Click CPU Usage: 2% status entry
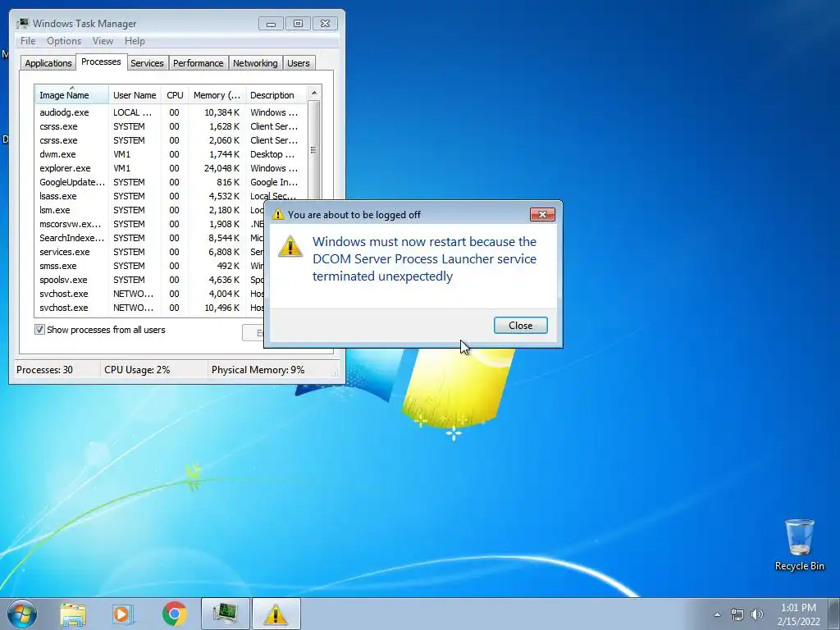Image resolution: width=840 pixels, height=630 pixels. (x=137, y=370)
